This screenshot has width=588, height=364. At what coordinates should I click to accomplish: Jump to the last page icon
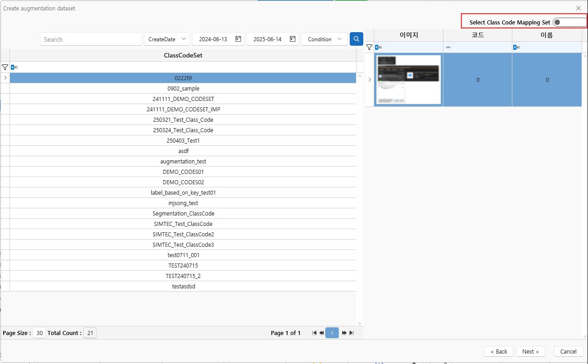(352, 333)
